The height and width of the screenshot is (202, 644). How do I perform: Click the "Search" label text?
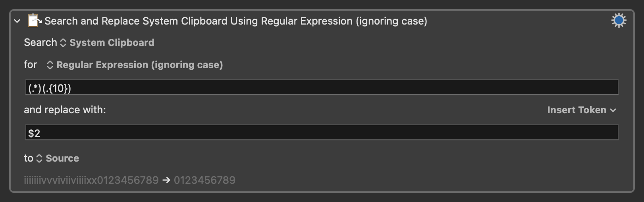coord(40,42)
